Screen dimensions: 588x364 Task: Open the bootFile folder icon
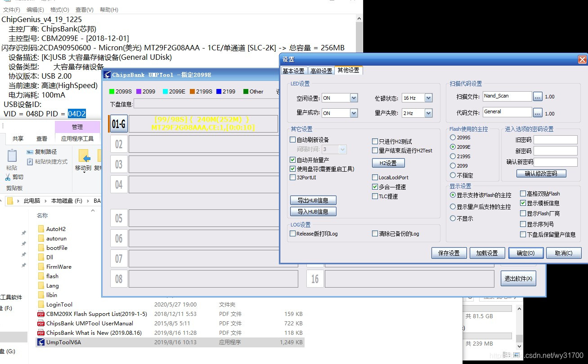[x=41, y=248]
